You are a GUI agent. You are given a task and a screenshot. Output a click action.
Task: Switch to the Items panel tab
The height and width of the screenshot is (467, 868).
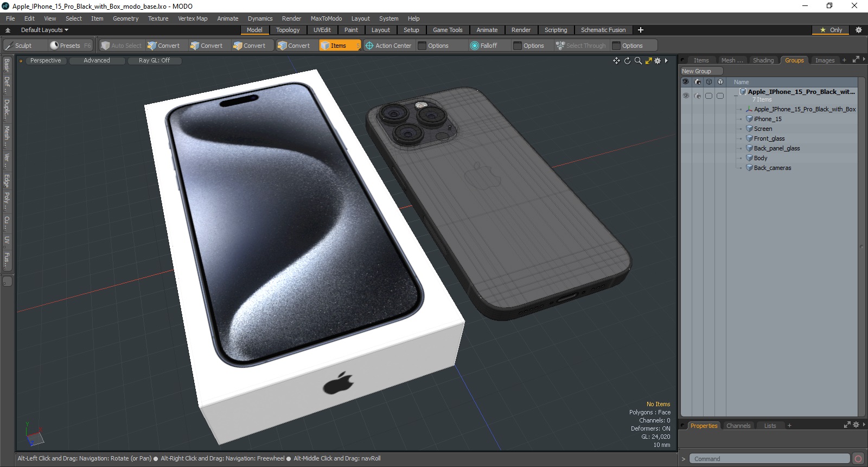[x=701, y=60]
